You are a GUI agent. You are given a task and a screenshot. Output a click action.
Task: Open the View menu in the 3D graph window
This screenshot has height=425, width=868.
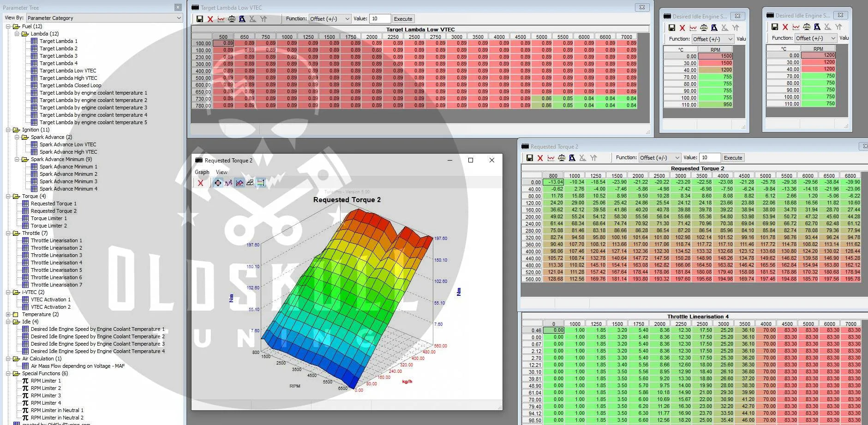click(x=221, y=172)
